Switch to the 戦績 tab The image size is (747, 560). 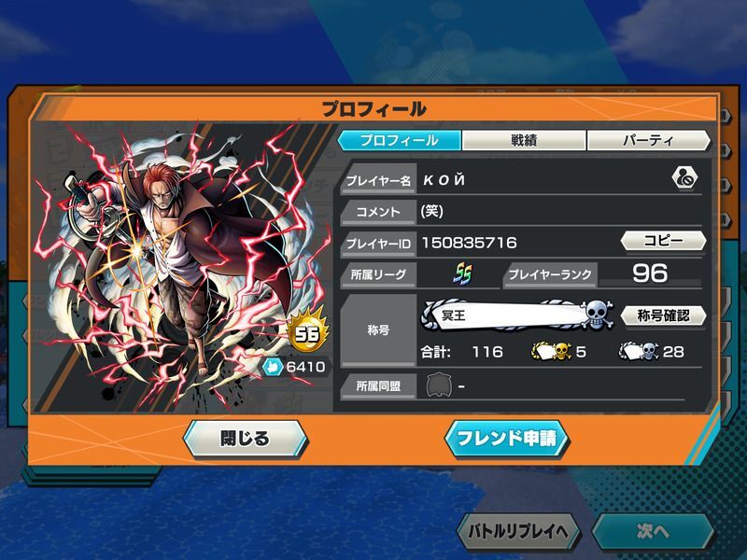point(524,141)
